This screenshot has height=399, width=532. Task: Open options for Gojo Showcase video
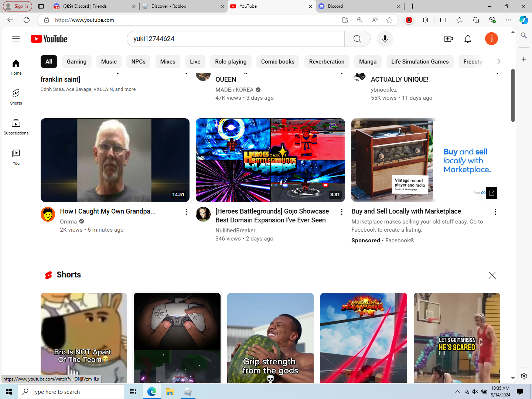pyautogui.click(x=342, y=212)
